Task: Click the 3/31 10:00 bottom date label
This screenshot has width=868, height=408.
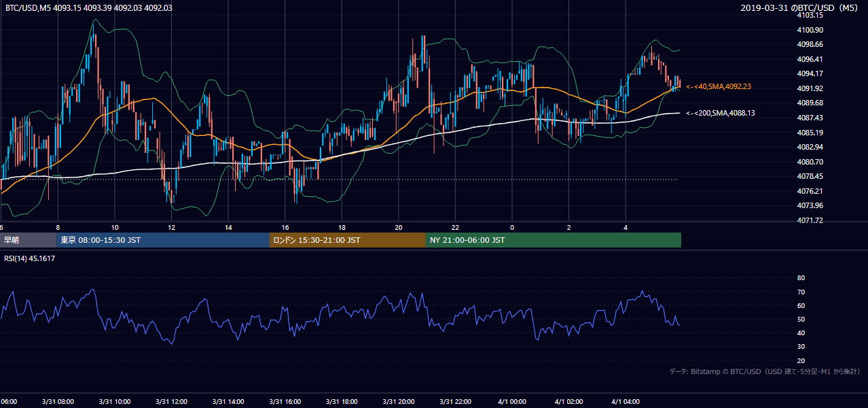Action: (115, 402)
